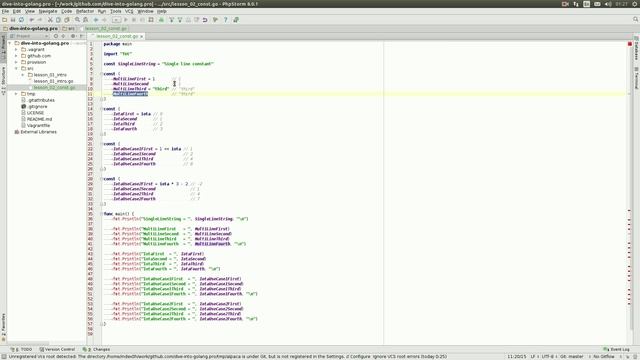Viewport: 640px width, 360px height.
Task: Open the Project tool window side button
Action: (3, 49)
